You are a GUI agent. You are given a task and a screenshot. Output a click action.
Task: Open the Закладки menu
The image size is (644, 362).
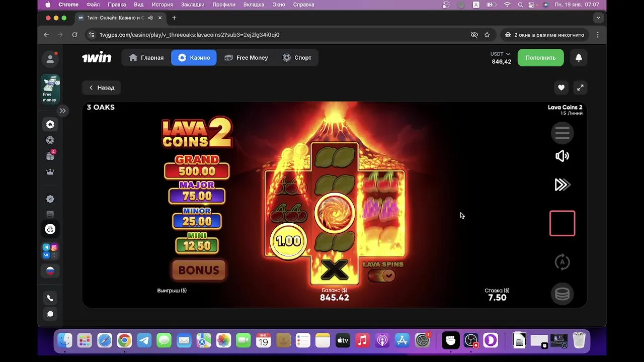pos(193,5)
